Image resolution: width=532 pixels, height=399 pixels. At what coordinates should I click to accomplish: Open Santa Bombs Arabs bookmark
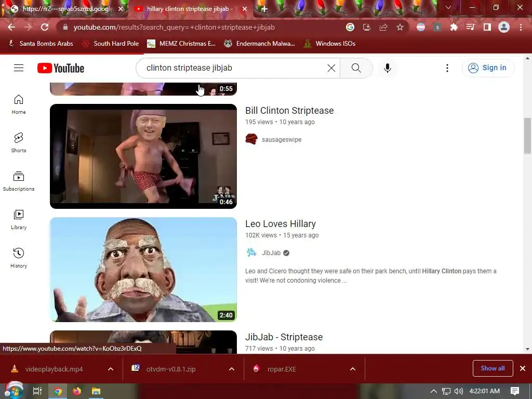(41, 44)
